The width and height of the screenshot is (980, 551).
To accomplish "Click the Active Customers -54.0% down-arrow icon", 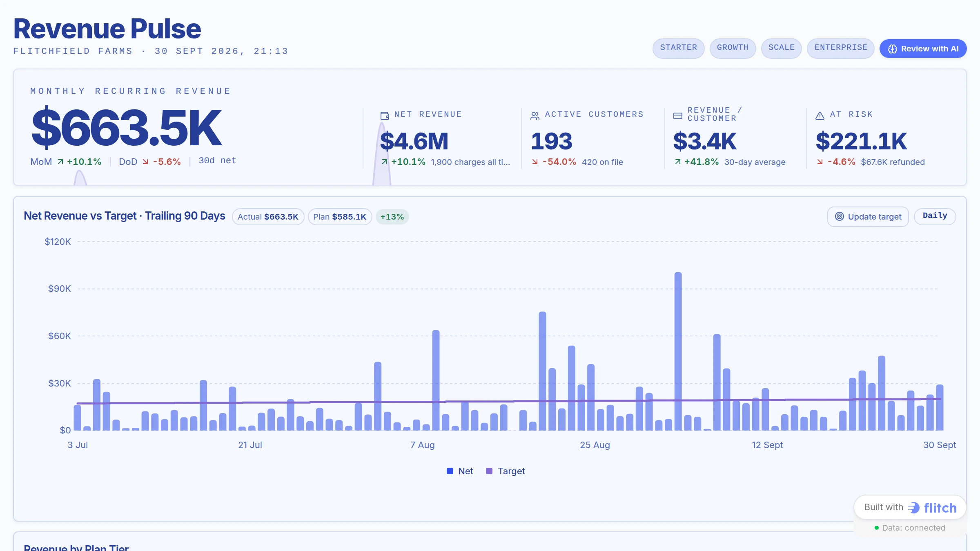I will pyautogui.click(x=535, y=162).
